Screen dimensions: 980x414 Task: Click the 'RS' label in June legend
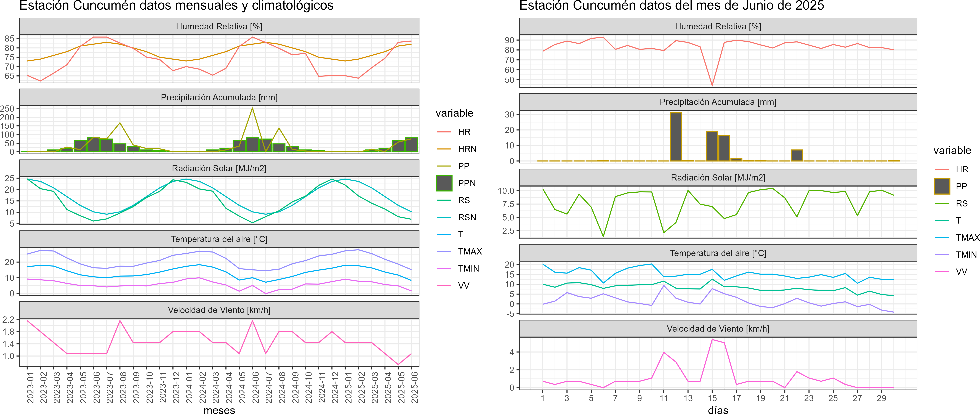click(x=961, y=204)
